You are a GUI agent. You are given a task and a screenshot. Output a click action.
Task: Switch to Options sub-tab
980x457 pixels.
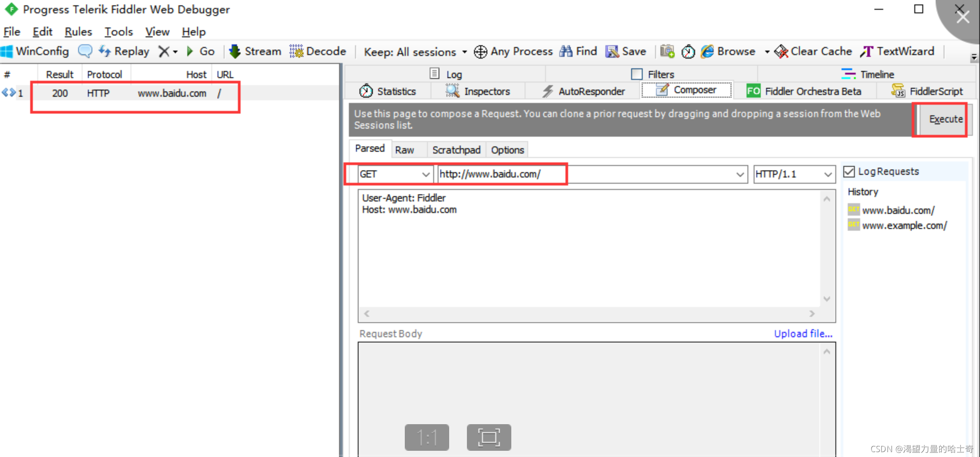coord(507,150)
